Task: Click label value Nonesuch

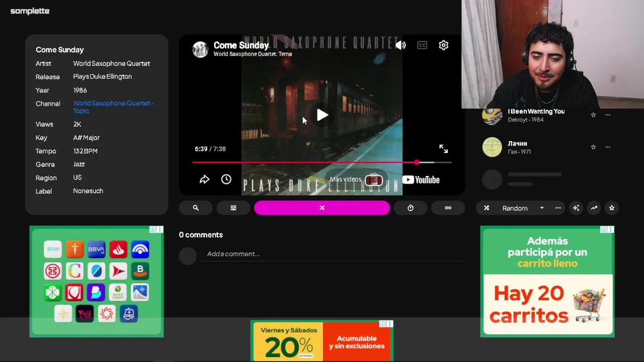Action: click(88, 191)
